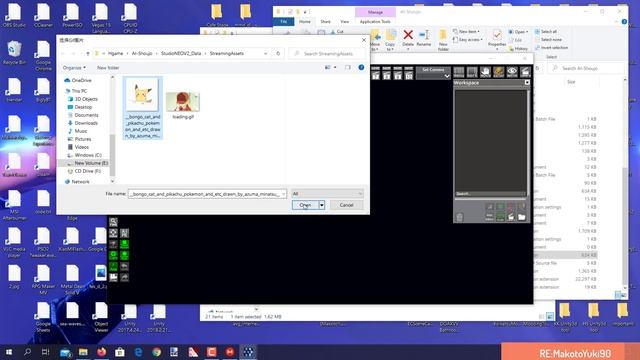Image resolution: width=640 pixels, height=360 pixels.
Task: Select the StudioNEOV2_Data breadcrumb segment
Action: pos(181,53)
